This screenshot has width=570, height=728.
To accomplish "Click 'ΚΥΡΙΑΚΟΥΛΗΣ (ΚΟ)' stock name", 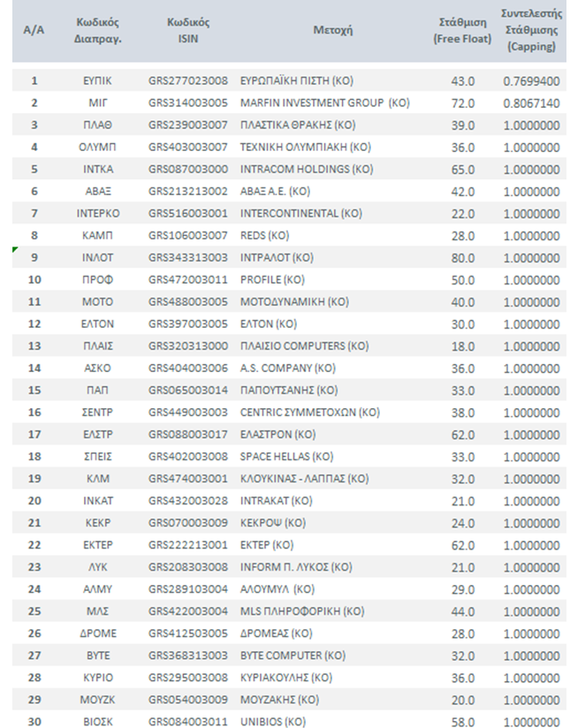I will [286, 678].
